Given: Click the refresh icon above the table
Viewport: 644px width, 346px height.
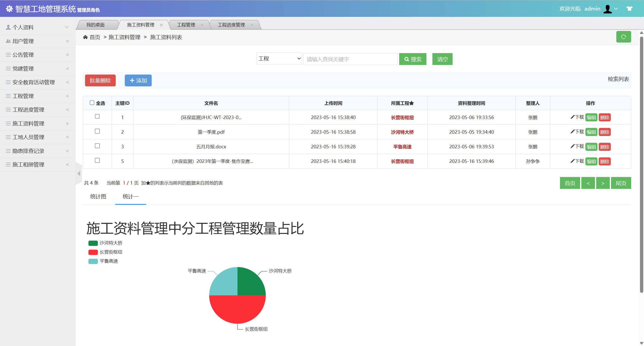Looking at the screenshot, I should (x=624, y=37).
